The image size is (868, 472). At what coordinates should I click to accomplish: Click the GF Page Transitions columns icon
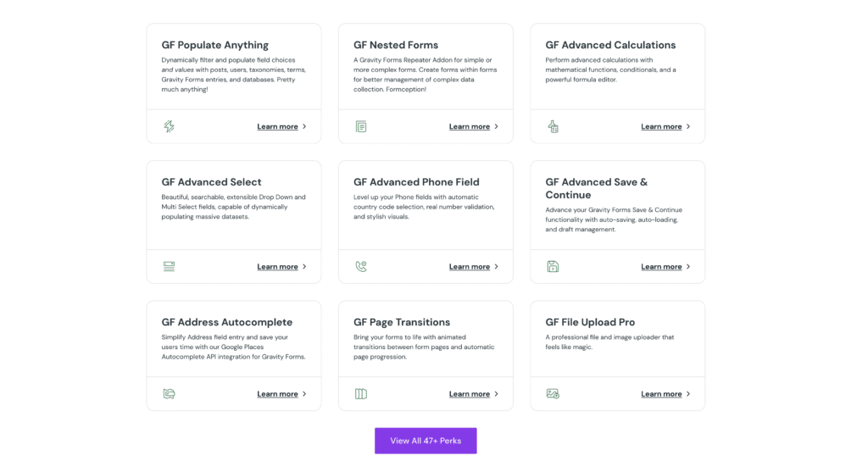(361, 393)
